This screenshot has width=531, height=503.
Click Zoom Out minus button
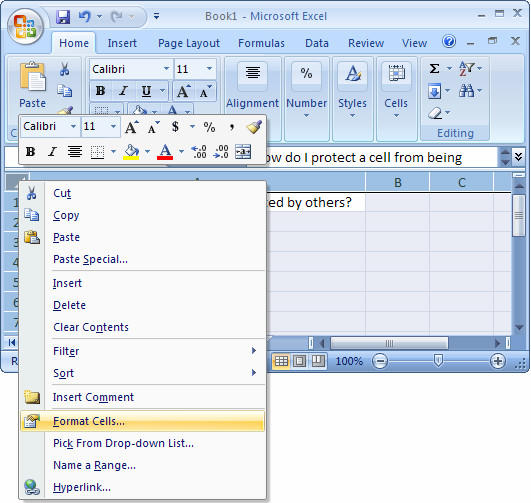pyautogui.click(x=380, y=361)
